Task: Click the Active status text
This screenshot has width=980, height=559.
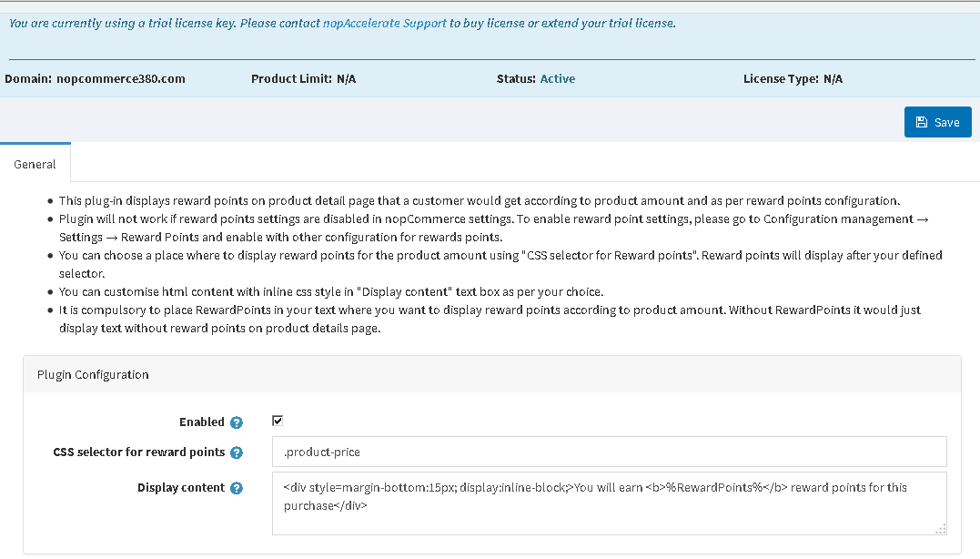Action: point(557,78)
